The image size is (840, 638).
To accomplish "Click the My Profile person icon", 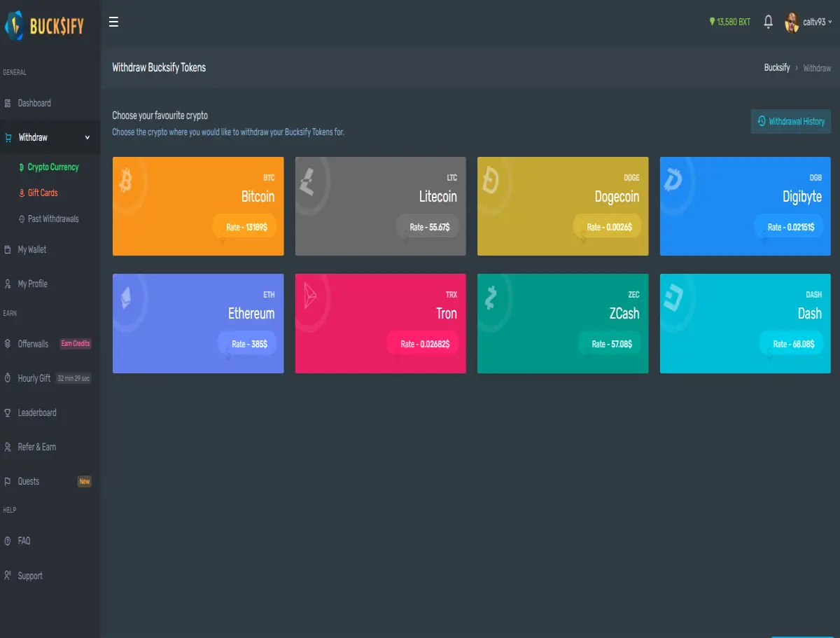I will click(8, 284).
